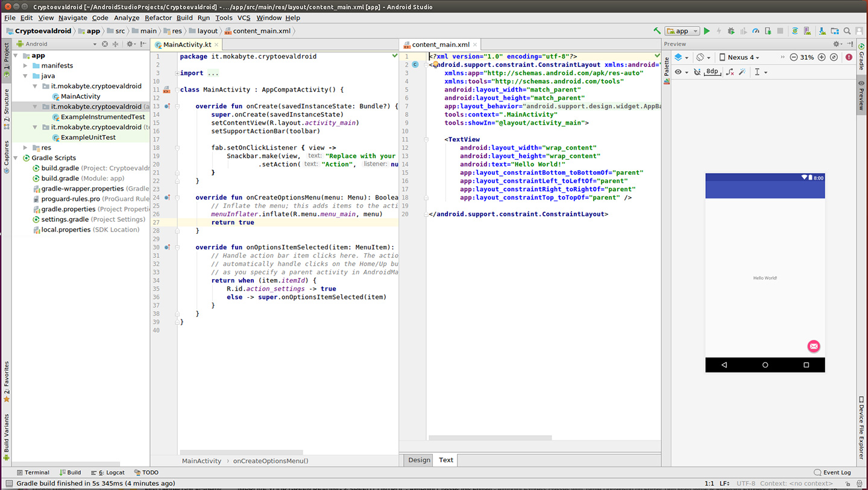Image resolution: width=868 pixels, height=490 pixels.
Task: Open the Terminal tool window
Action: pyautogui.click(x=33, y=473)
